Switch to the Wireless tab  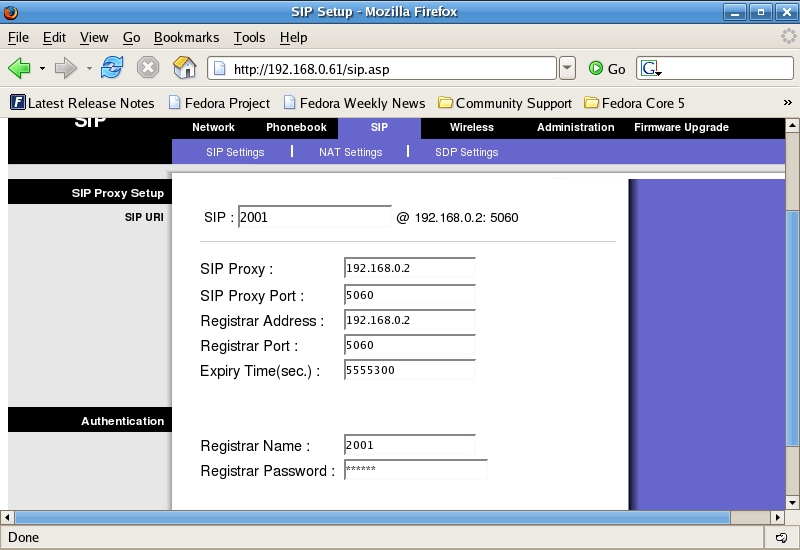click(x=471, y=127)
